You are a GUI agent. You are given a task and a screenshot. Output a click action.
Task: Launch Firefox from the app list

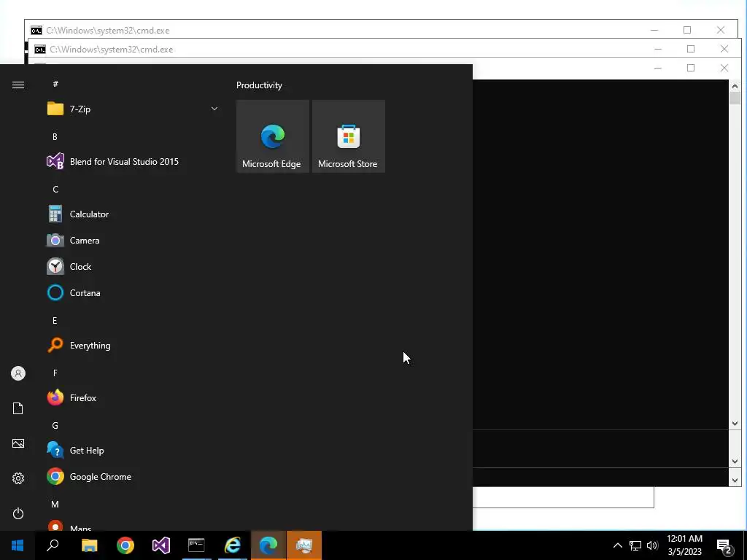(133, 397)
